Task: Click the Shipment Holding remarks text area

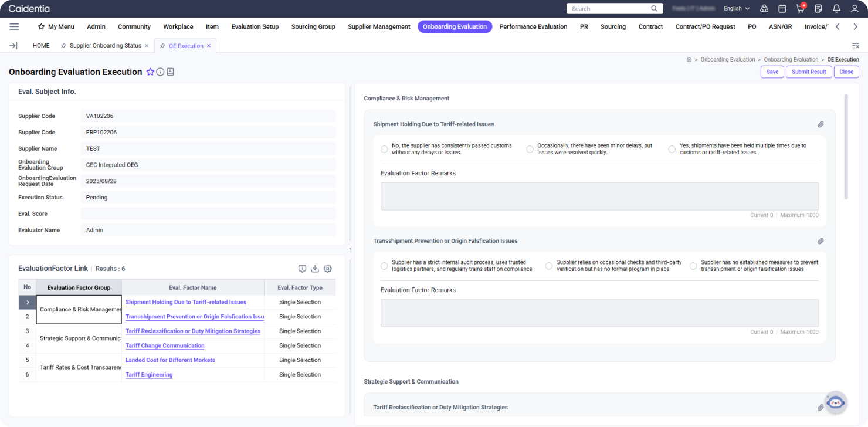Action: click(599, 196)
